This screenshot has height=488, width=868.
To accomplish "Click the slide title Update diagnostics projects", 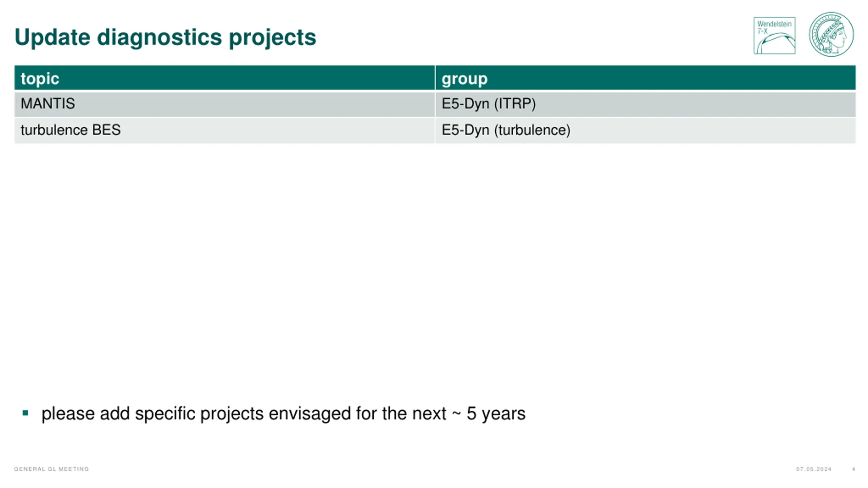I will click(x=165, y=37).
